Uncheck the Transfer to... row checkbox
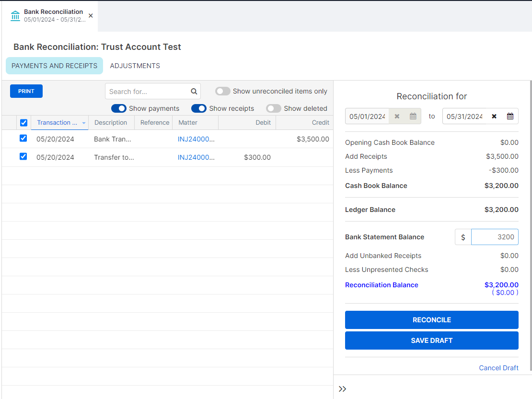 [23, 156]
